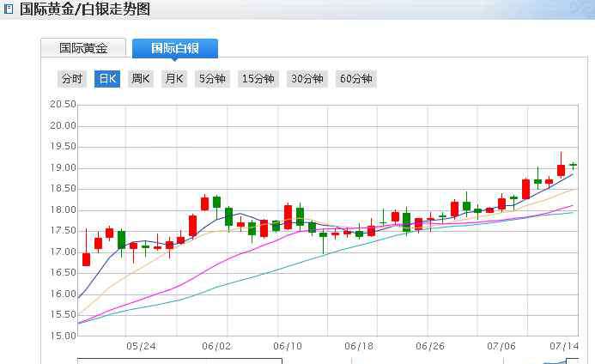The image size is (595, 364).
Task: Choose the 5分钟 interval
Action: pyautogui.click(x=213, y=79)
